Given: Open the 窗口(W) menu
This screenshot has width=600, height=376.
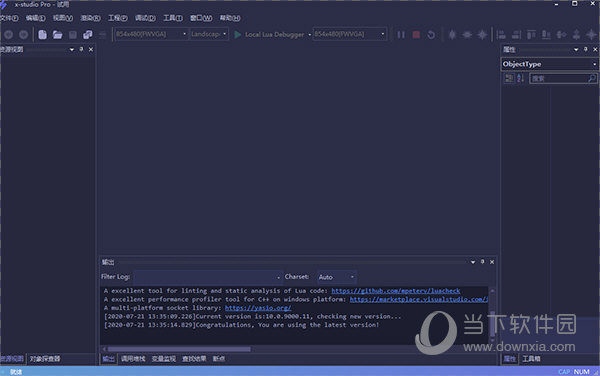Looking at the screenshot, I should (x=201, y=18).
